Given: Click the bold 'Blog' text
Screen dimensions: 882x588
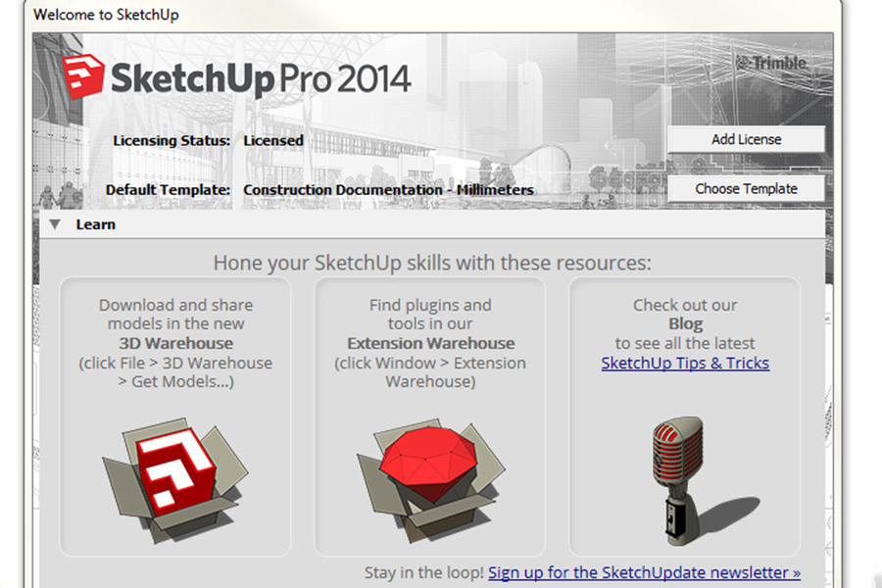Looking at the screenshot, I should pyautogui.click(x=686, y=324).
